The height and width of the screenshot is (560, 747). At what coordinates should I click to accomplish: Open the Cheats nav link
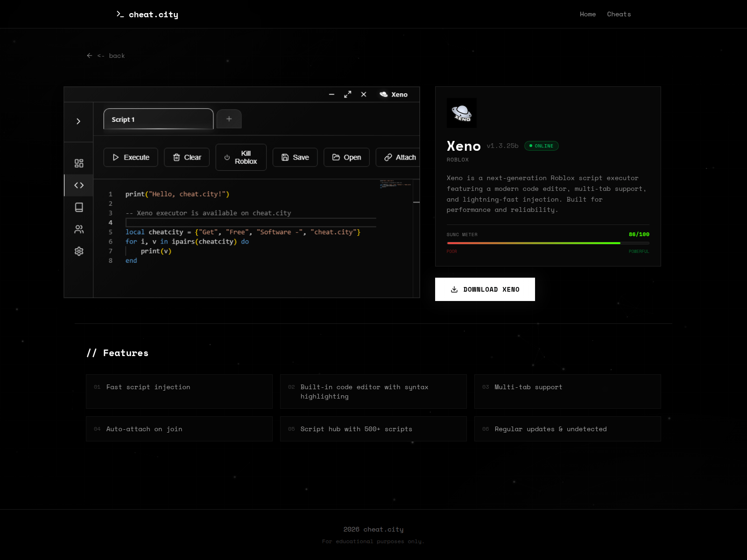click(x=619, y=14)
